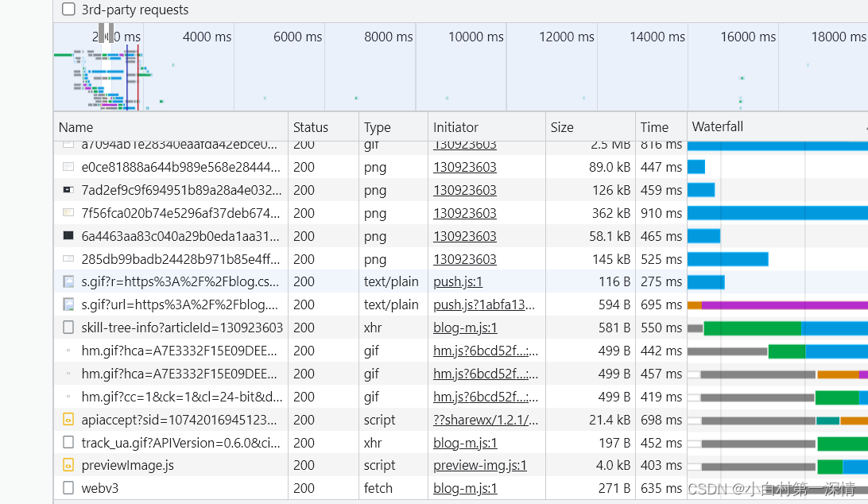Click thumbnail icon of 7ad2ef9c9f png
Viewport: 868px width, 504px height.
click(68, 190)
